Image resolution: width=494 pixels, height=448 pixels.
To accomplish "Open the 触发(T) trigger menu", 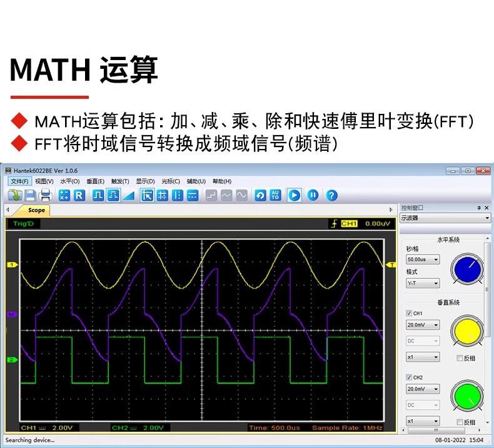I will 120,181.
